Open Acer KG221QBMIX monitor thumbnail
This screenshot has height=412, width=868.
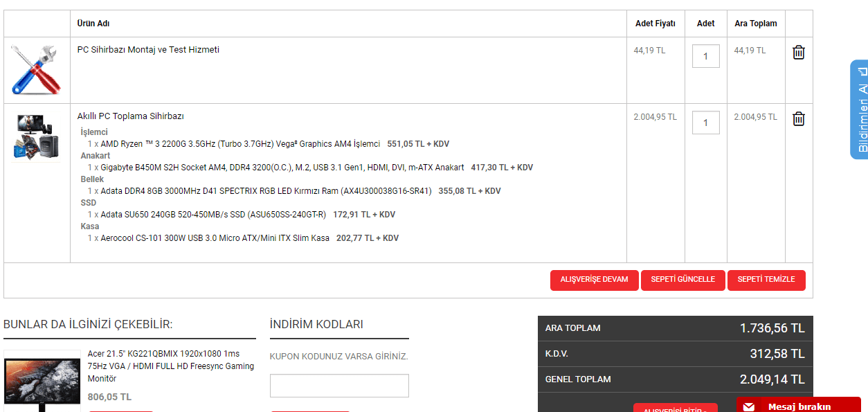tap(42, 381)
